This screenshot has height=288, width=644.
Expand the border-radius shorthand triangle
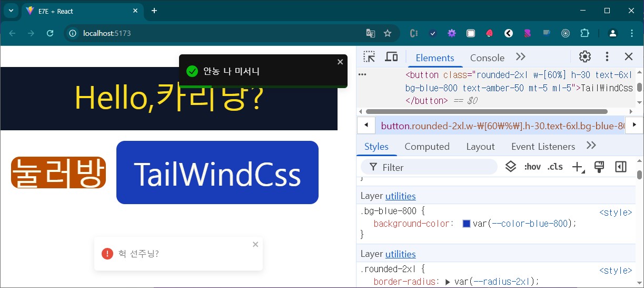pyautogui.click(x=448, y=282)
